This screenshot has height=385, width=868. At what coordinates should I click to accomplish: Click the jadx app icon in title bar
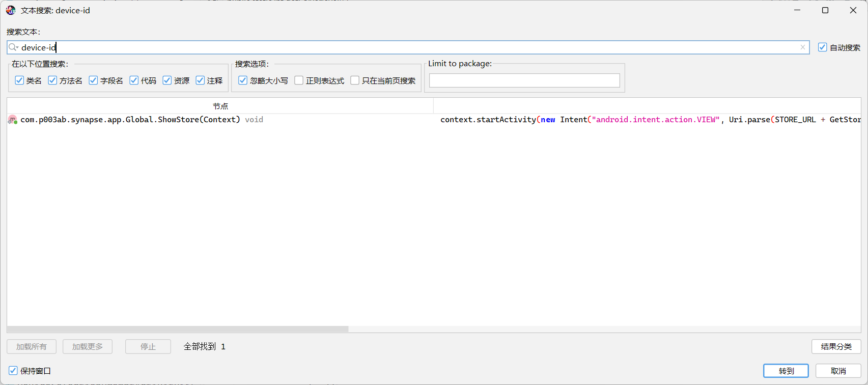[x=11, y=10]
